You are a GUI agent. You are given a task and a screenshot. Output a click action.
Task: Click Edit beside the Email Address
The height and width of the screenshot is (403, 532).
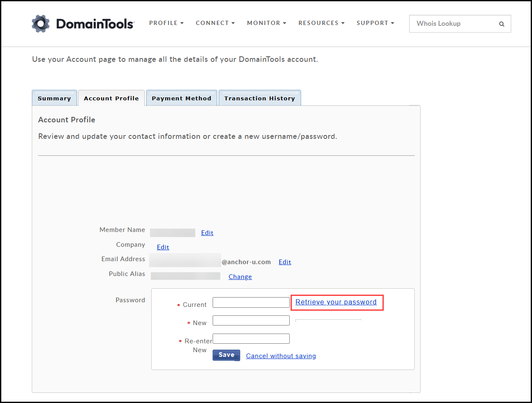click(x=285, y=262)
